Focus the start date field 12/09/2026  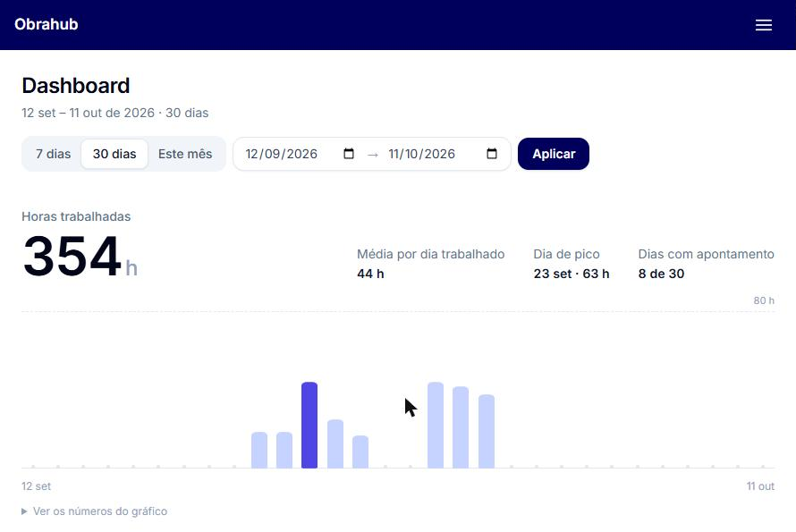pyautogui.click(x=300, y=154)
